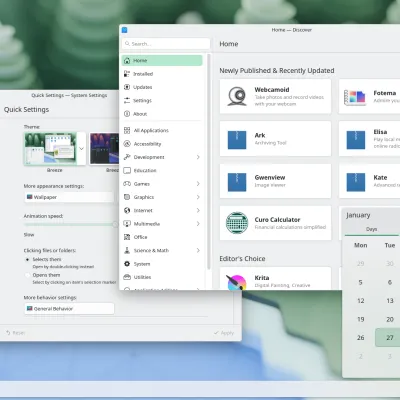Click the Settings sliders icon in Discover
This screenshot has height=400, width=400.
[127, 101]
